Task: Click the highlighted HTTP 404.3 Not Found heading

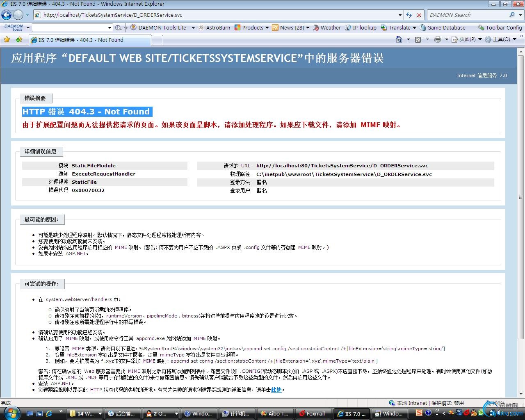Action: coord(87,112)
